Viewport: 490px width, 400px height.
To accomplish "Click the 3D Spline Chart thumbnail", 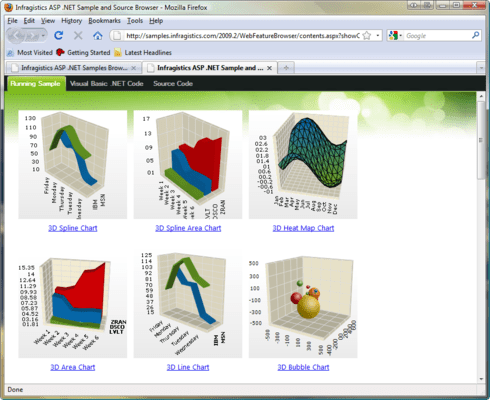I will coord(73,165).
